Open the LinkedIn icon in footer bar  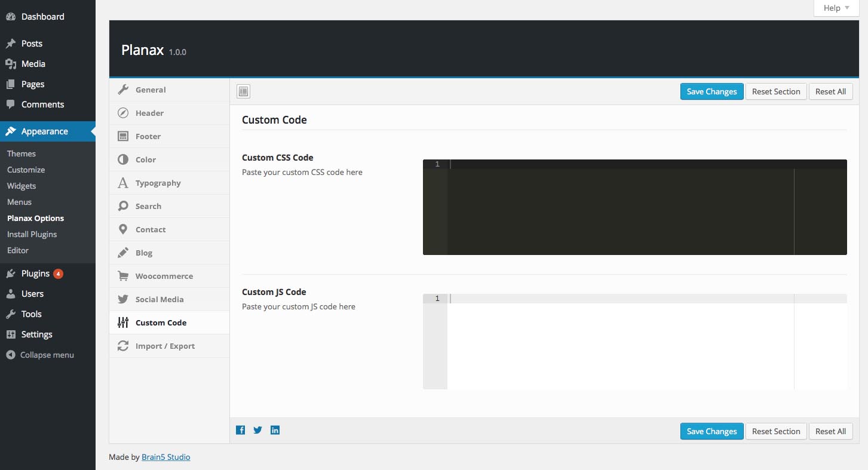(275, 430)
